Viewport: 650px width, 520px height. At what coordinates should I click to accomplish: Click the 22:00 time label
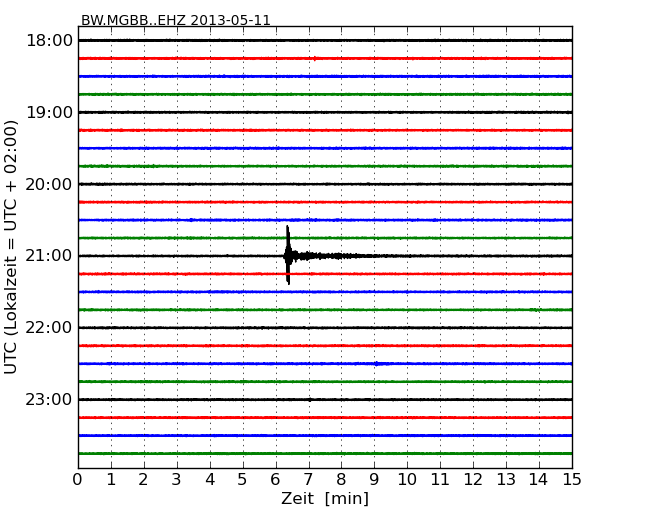pyautogui.click(x=49, y=328)
